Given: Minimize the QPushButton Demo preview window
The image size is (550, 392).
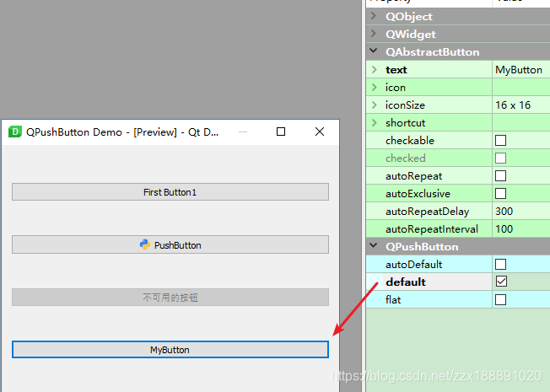Looking at the screenshot, I should pos(243,132).
